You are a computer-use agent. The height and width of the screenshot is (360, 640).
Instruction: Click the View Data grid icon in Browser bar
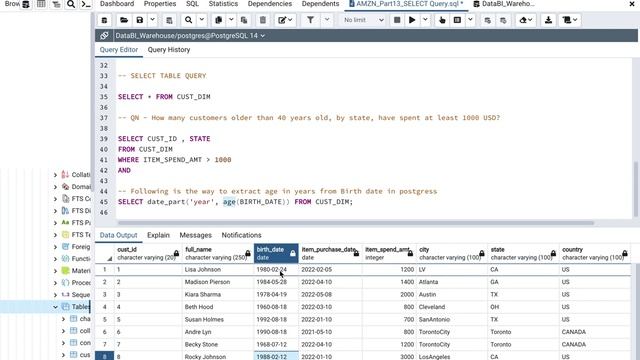tap(41, 4)
